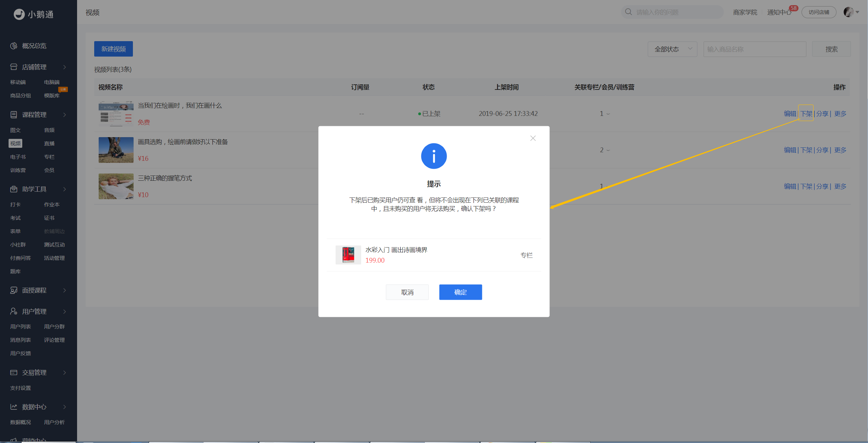Expand the 课程管理 section chevron
The width and height of the screenshot is (868, 443).
click(x=64, y=115)
